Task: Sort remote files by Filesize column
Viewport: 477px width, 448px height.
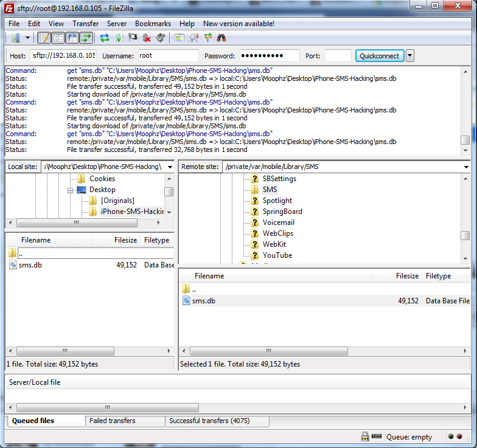Action: click(x=397, y=276)
